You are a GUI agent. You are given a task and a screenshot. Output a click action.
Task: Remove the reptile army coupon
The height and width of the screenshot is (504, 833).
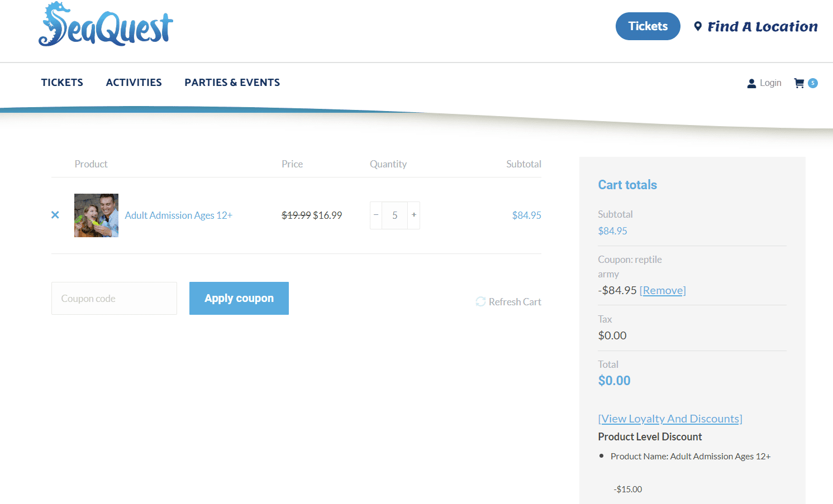pos(663,290)
